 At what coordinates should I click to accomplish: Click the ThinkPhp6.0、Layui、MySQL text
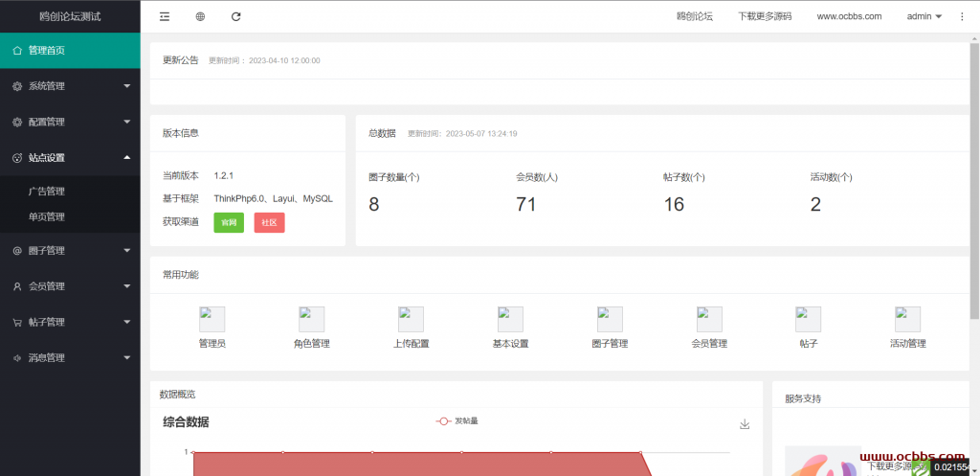273,199
